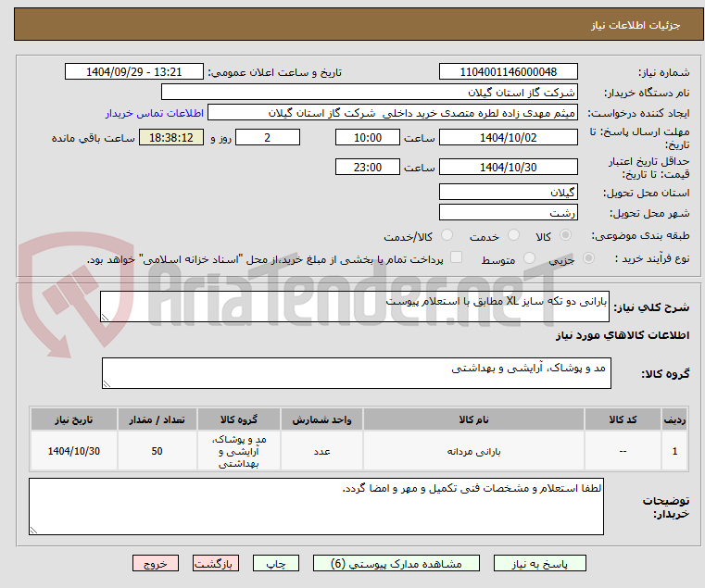The image size is (705, 588).
Task: Click the announcement date field 1404/09/29 - 13:21
Action: pyautogui.click(x=134, y=72)
